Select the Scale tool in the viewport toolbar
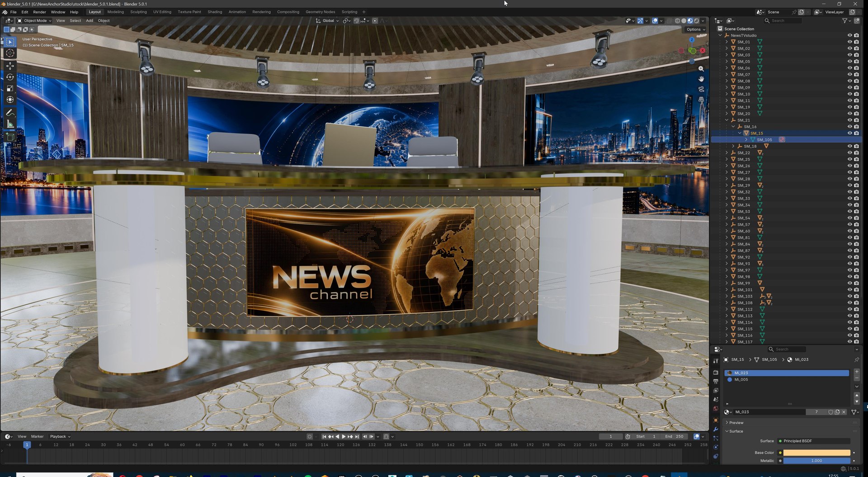The width and height of the screenshot is (868, 477). [x=10, y=89]
